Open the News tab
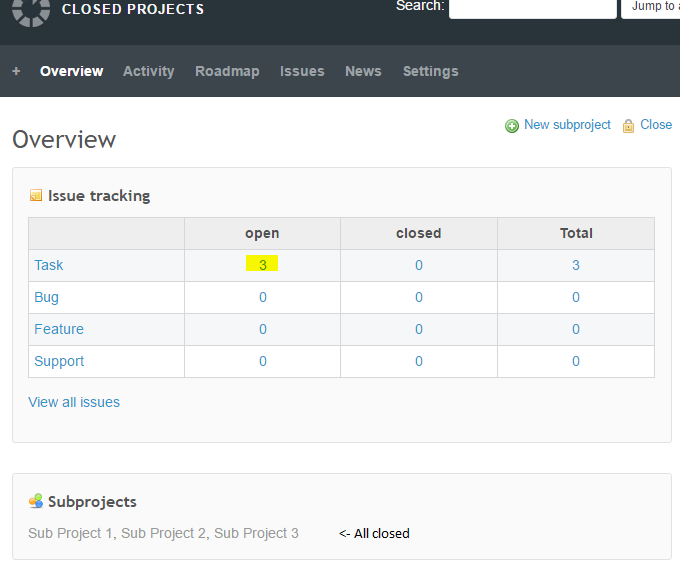 (x=363, y=71)
